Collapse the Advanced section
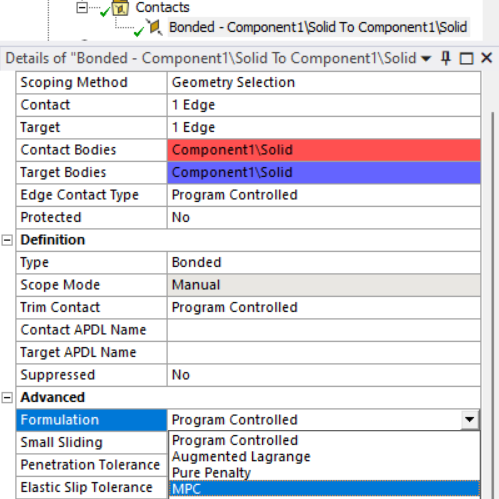499x499 pixels. click(7, 397)
